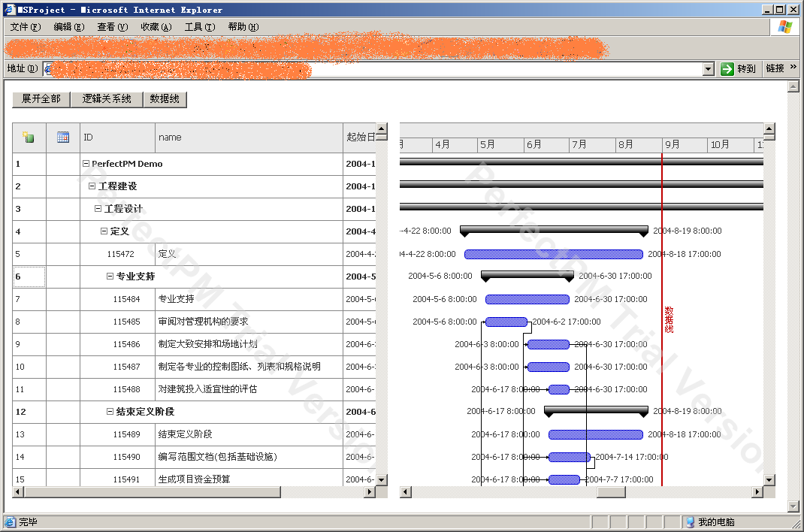Select the task name 制定大致安排和场地计划
The image size is (804, 532).
click(207, 344)
